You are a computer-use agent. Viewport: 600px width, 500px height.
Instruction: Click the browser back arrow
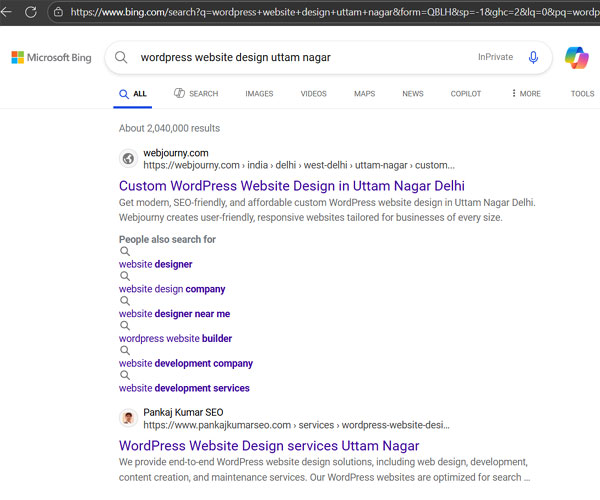[8, 12]
